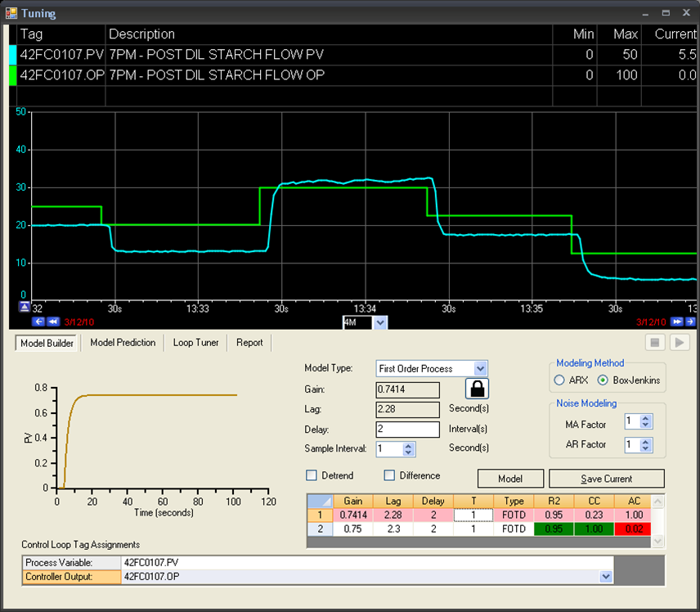Click the Model button
The width and height of the screenshot is (700, 612).
tap(510, 479)
